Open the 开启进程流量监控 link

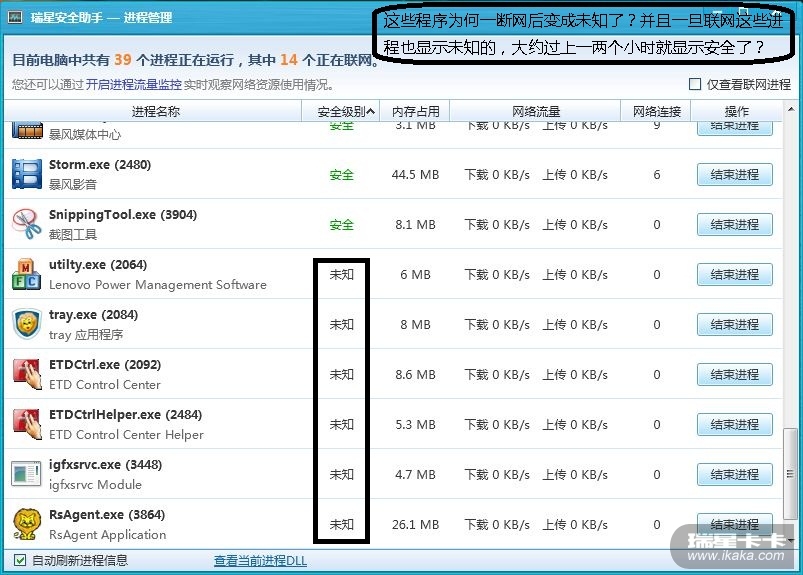point(133,84)
